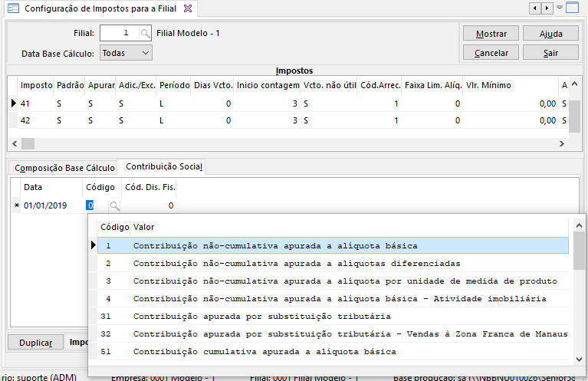Viewport: 588px width, 381px height.
Task: Click the Sair button
Action: pos(550,52)
